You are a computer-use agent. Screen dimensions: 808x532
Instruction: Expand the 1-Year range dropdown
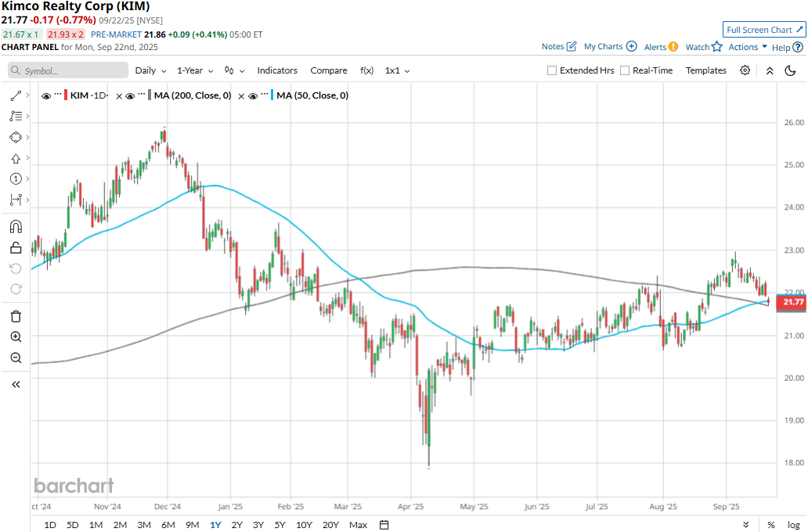194,70
